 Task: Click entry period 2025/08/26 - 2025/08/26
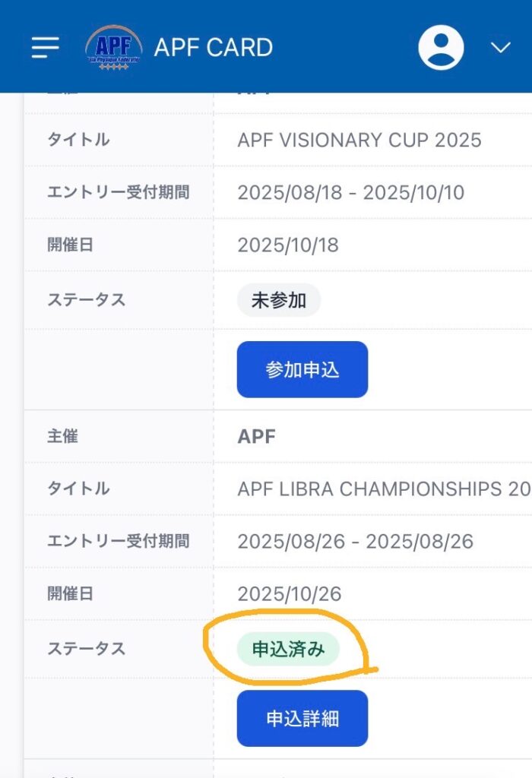point(355,541)
